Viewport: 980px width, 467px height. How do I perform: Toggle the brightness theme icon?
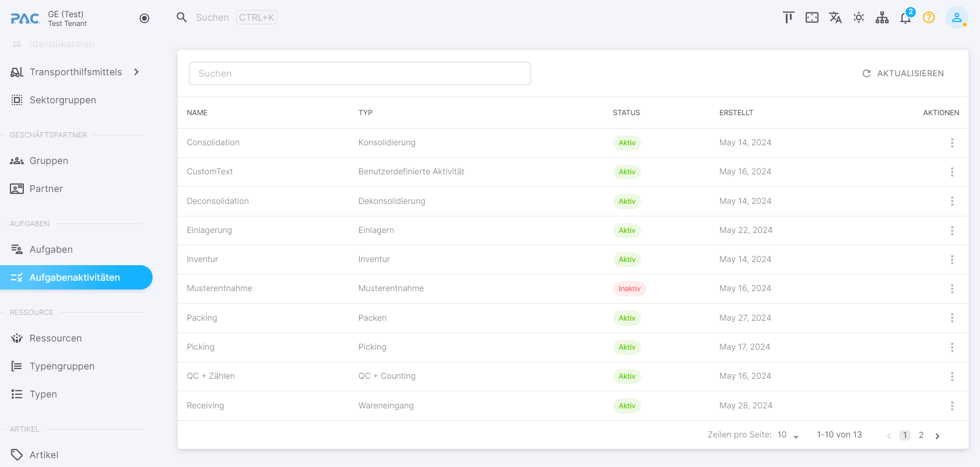pyautogui.click(x=859, y=18)
